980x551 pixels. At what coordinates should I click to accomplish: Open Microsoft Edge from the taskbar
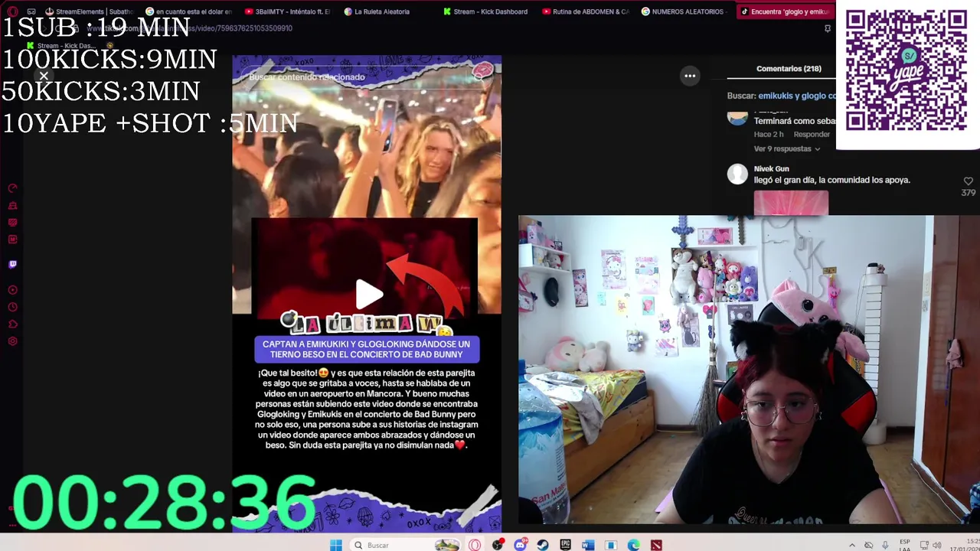click(634, 545)
